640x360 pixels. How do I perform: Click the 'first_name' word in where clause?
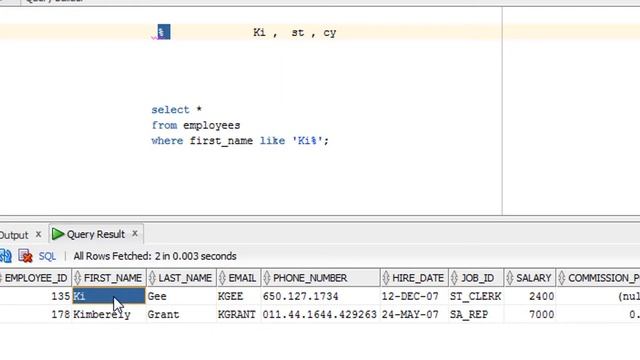(221, 141)
